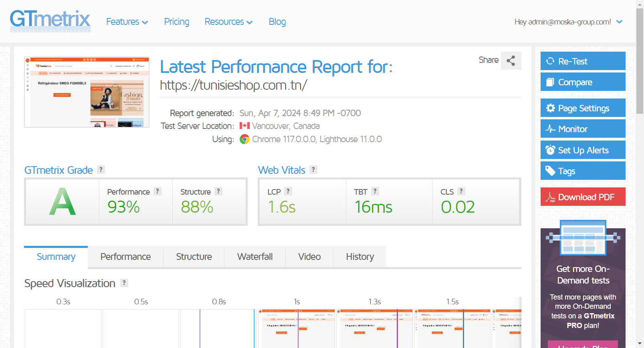Open Structure score help question mark
This screenshot has width=644, height=348.
click(218, 191)
